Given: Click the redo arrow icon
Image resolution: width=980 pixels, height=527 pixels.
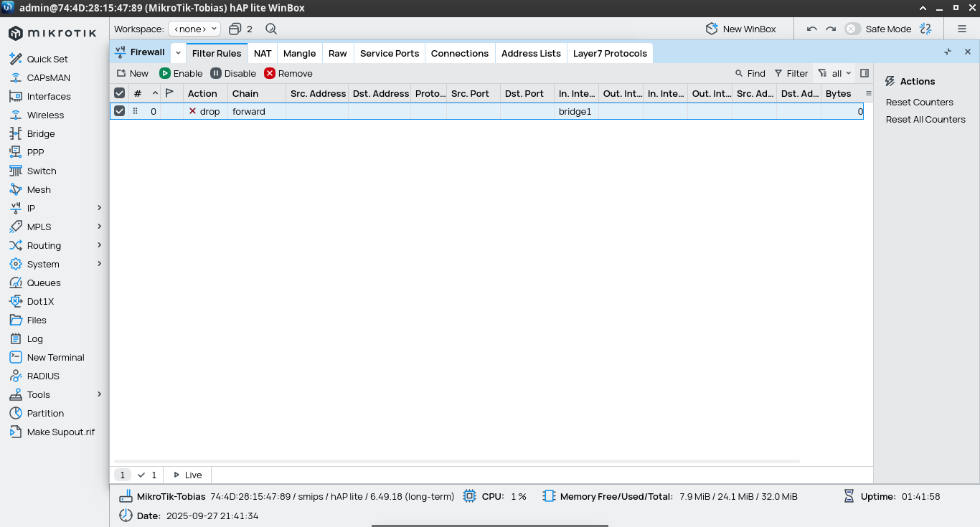Looking at the screenshot, I should pyautogui.click(x=831, y=29).
